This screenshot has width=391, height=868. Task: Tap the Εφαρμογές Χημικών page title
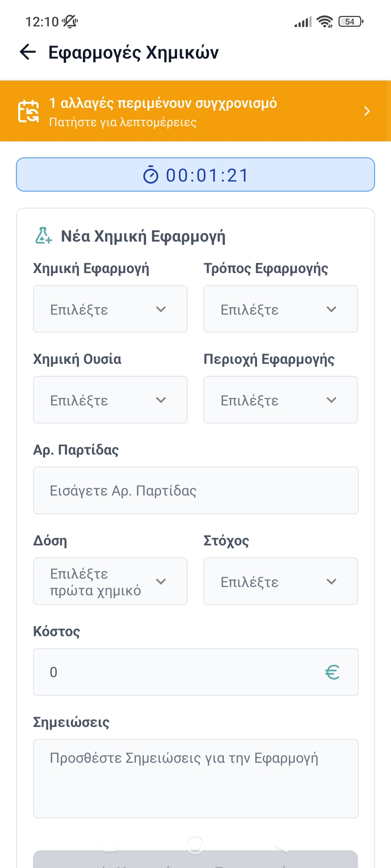pos(134,52)
